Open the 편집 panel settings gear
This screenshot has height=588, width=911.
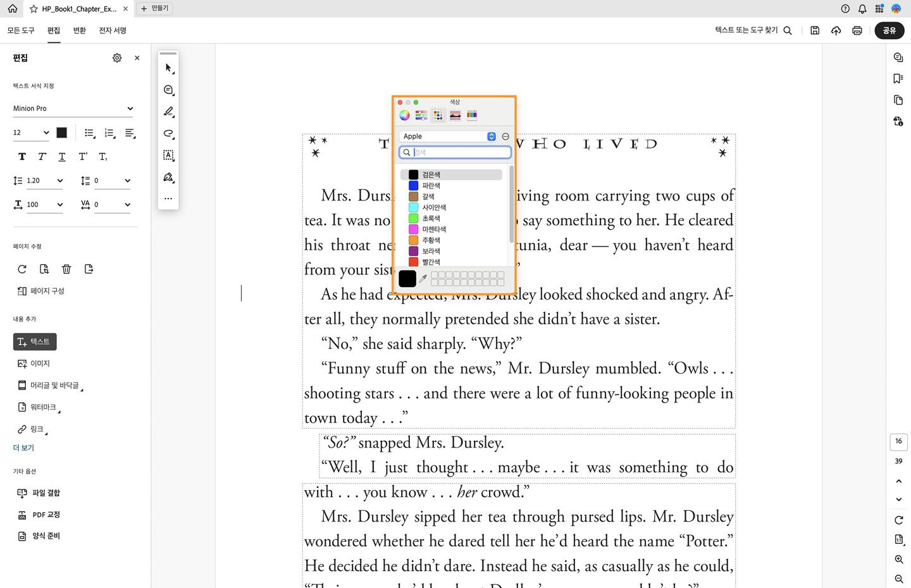coord(117,58)
